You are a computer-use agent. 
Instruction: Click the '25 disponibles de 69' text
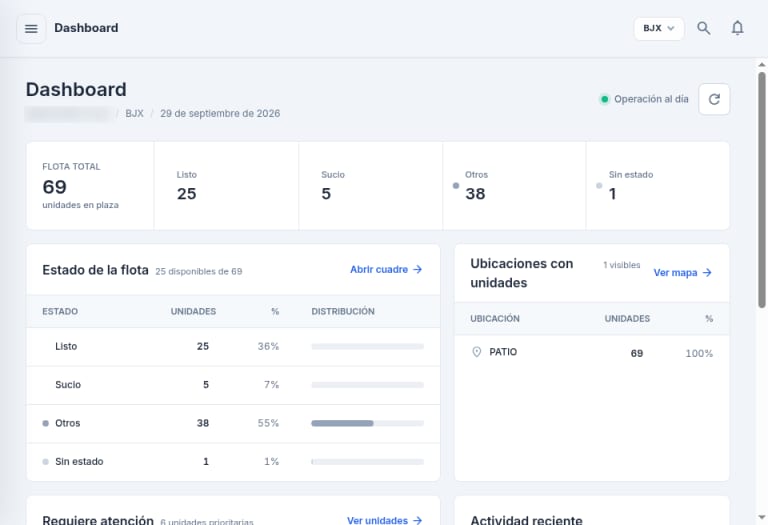click(x=199, y=271)
